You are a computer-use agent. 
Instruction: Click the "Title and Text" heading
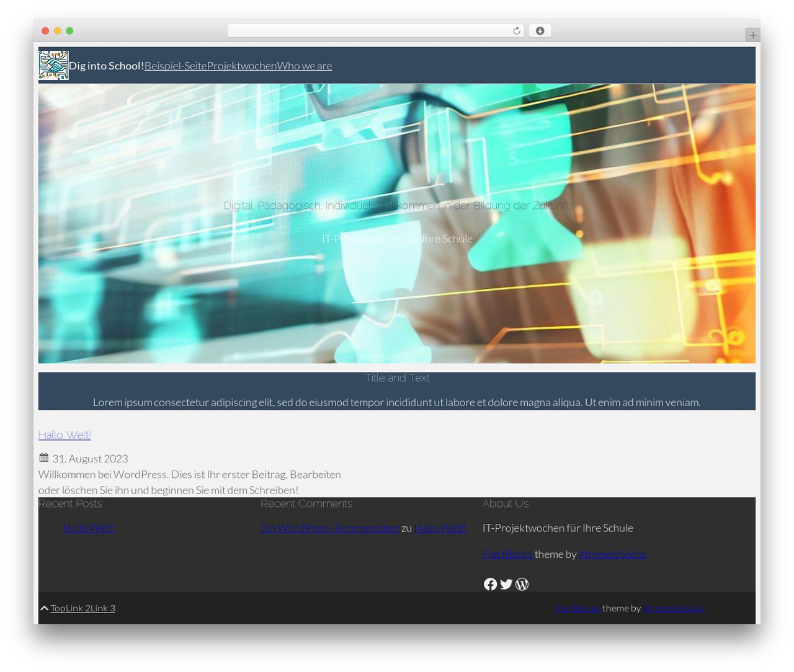(397, 378)
